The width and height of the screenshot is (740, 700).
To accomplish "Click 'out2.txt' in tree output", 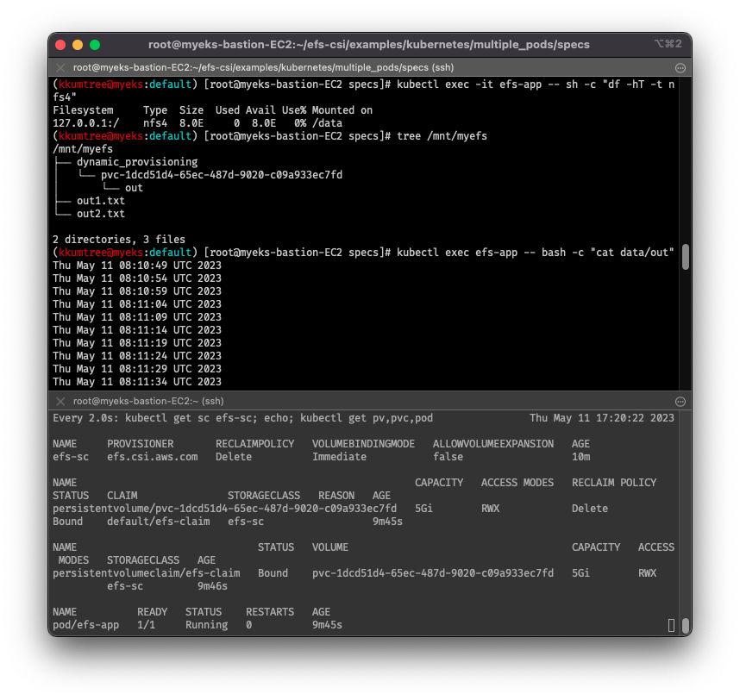I will (101, 214).
